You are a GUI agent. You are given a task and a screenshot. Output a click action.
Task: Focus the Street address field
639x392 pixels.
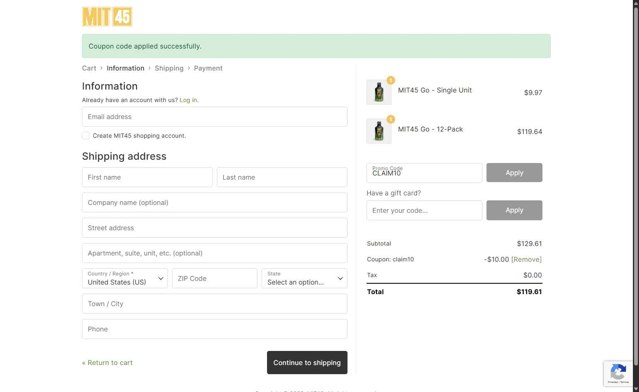point(215,228)
